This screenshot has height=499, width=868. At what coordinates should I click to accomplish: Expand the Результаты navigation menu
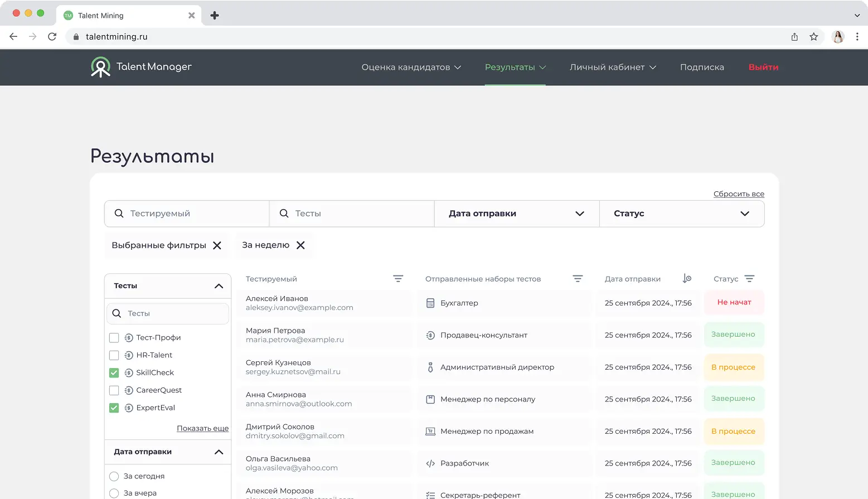point(515,67)
